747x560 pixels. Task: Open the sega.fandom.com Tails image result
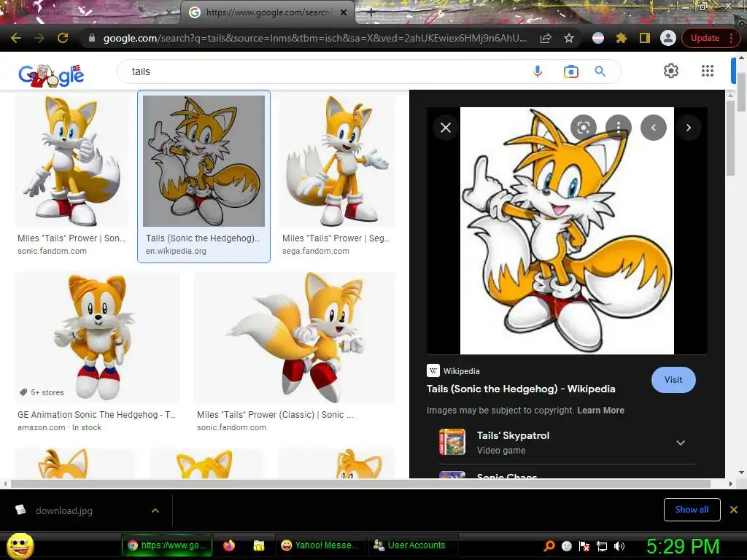tap(337, 160)
